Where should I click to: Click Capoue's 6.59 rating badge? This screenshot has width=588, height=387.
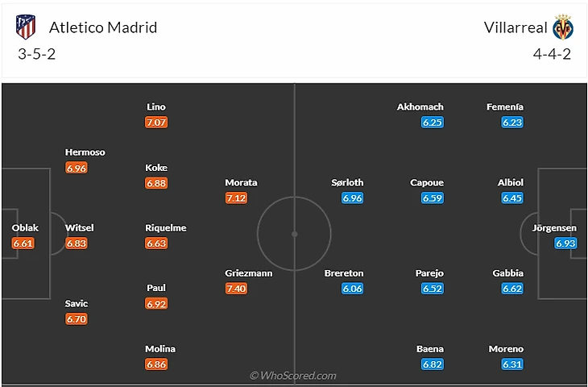tap(433, 198)
